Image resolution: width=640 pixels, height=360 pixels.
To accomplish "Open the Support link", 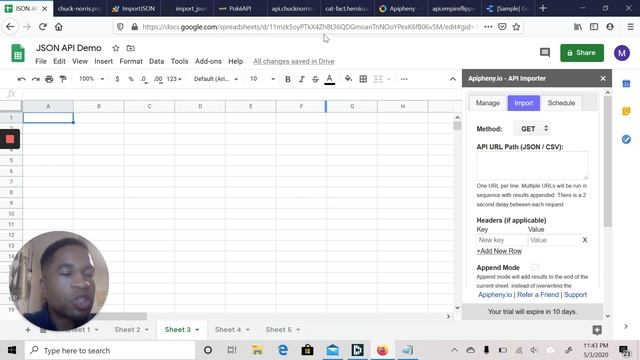I will click(x=575, y=295).
